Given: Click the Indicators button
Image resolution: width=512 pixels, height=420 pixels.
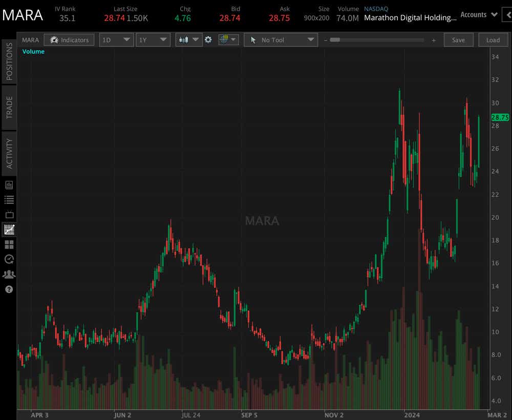Looking at the screenshot, I should coord(69,40).
